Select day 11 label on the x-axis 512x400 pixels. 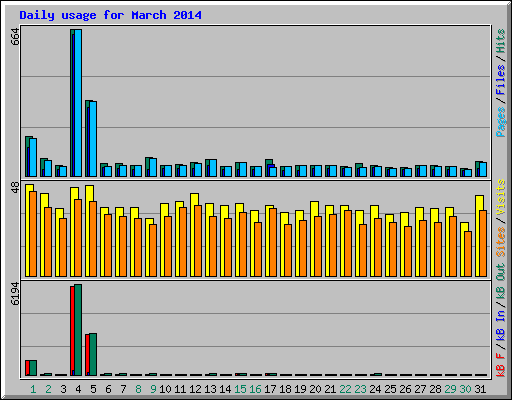click(x=180, y=389)
